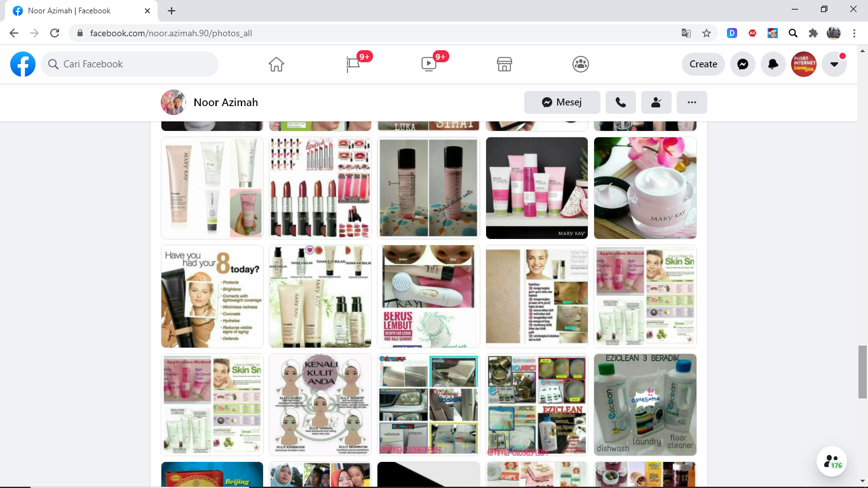Open the three-dots more options menu
Viewport: 868px width, 488px height.
click(x=692, y=102)
